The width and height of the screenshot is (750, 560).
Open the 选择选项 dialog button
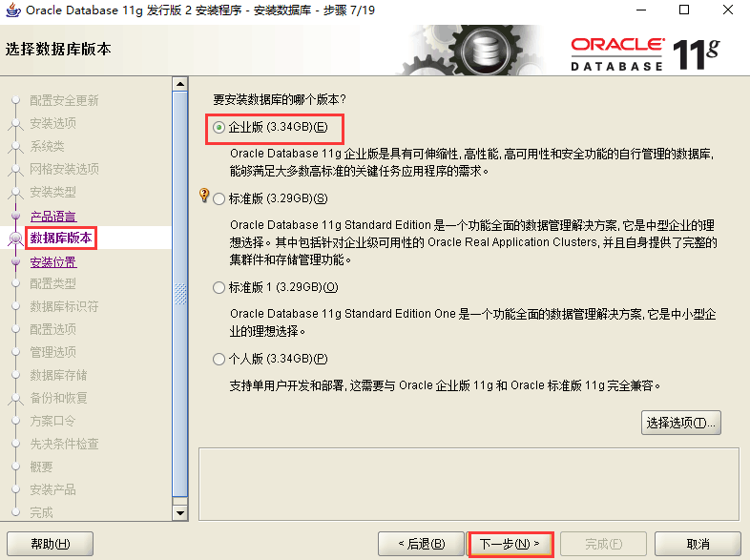680,423
